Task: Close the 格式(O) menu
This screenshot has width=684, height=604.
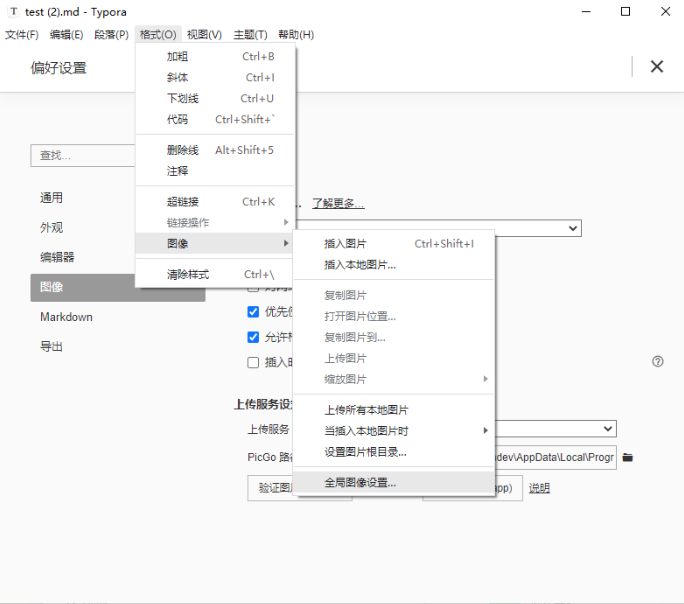Action: tap(158, 34)
